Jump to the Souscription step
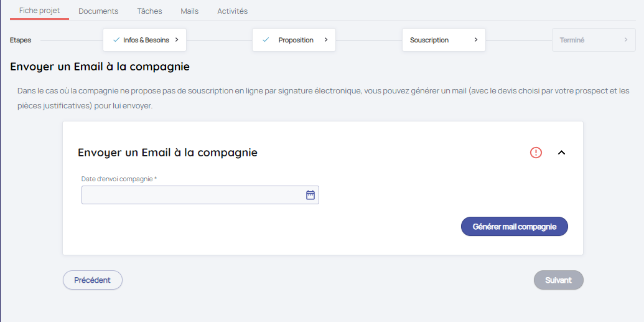Image resolution: width=644 pixels, height=322 pixels. [429, 40]
